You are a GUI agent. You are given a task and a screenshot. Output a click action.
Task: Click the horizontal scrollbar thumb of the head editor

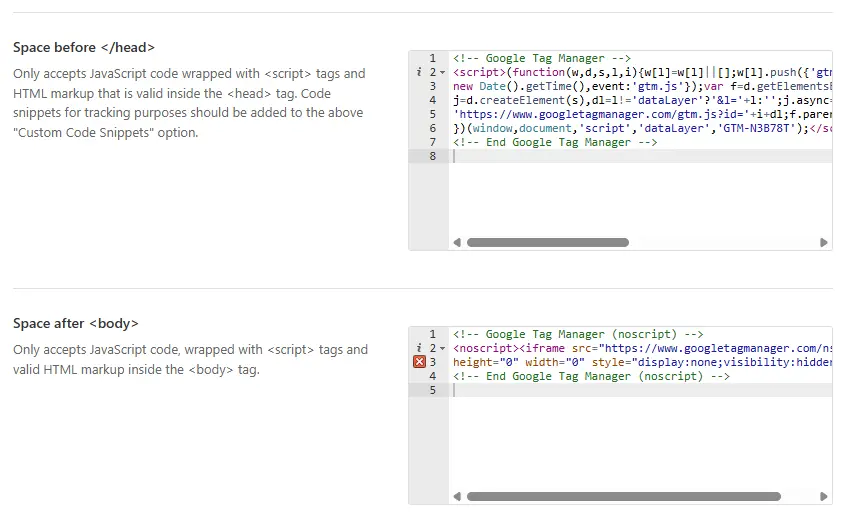pos(548,242)
